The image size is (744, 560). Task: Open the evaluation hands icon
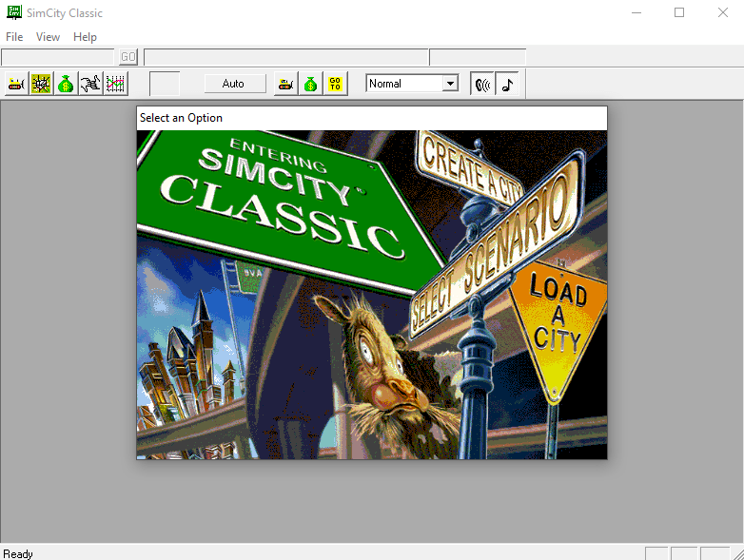90,84
